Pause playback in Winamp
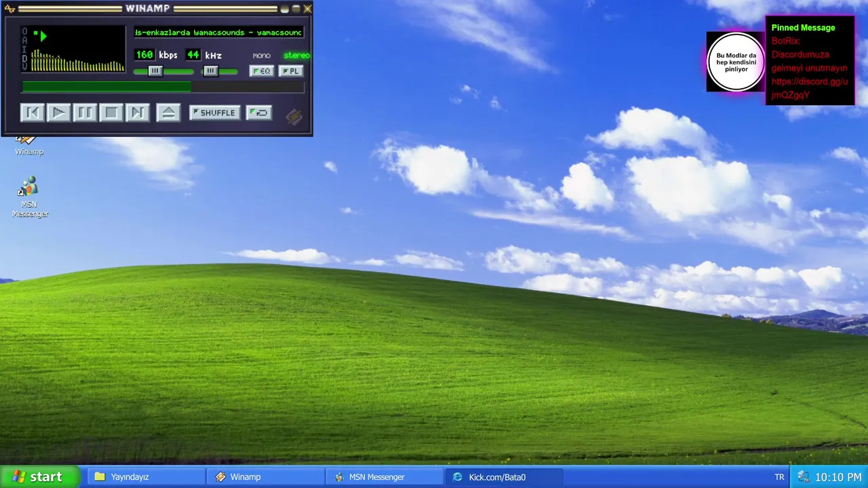 [85, 113]
